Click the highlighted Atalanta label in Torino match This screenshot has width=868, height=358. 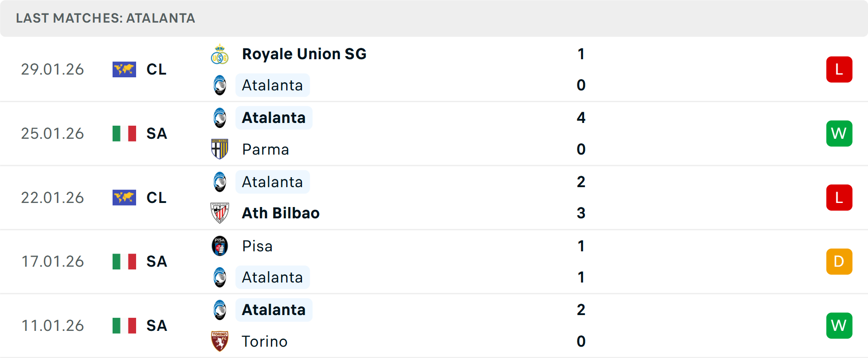click(x=274, y=310)
